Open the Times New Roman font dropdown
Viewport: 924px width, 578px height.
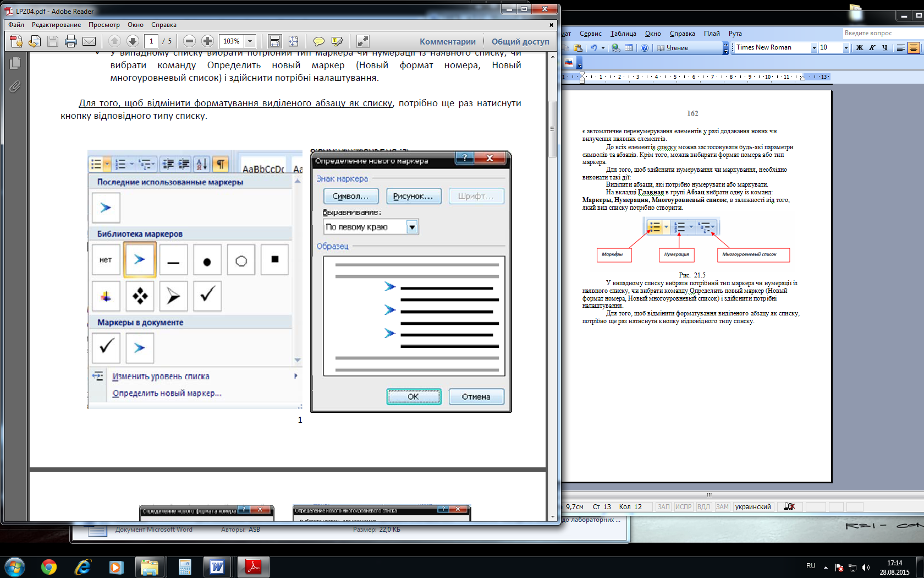coord(814,48)
